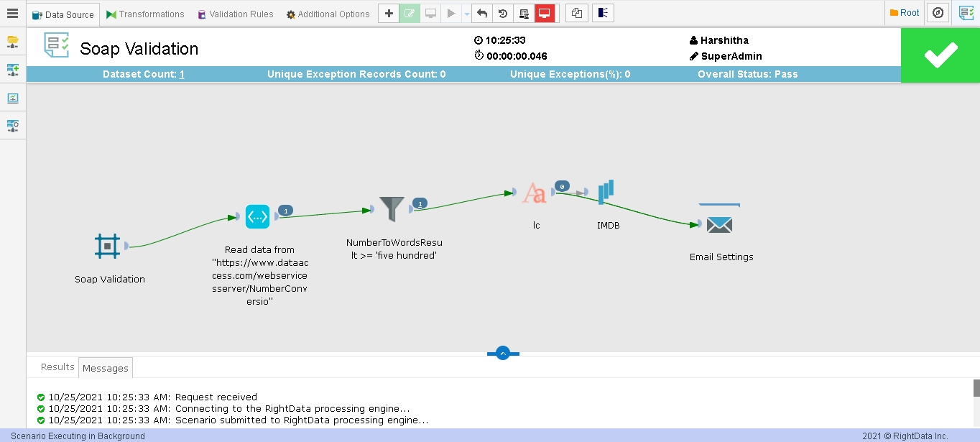Image resolution: width=980 pixels, height=442 pixels.
Task: Switch to the Results tab
Action: click(x=57, y=367)
